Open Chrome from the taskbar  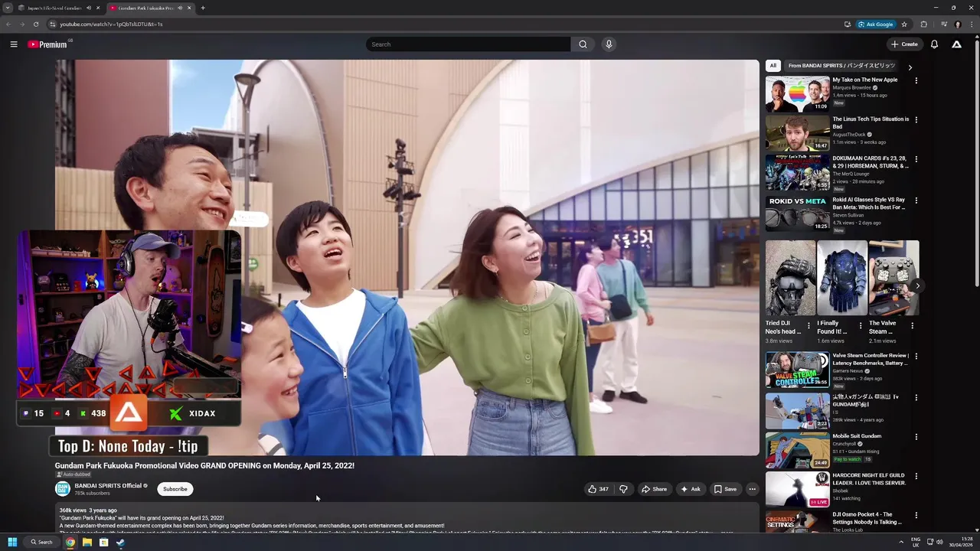click(70, 543)
